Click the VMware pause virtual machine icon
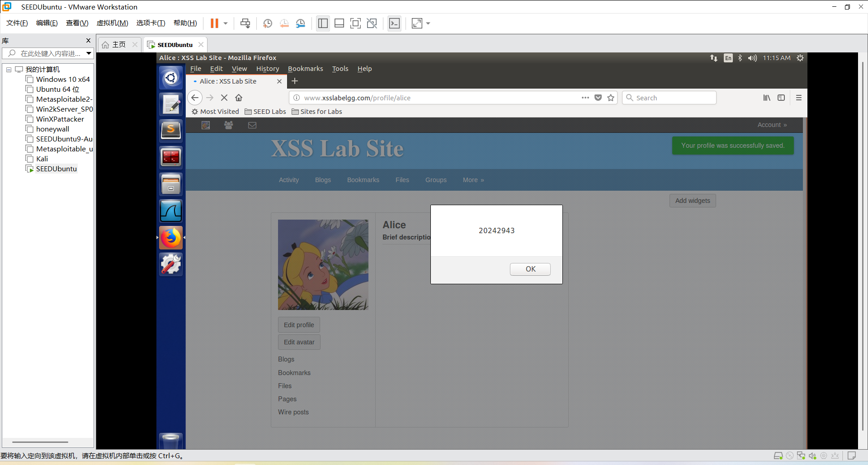 coord(214,23)
